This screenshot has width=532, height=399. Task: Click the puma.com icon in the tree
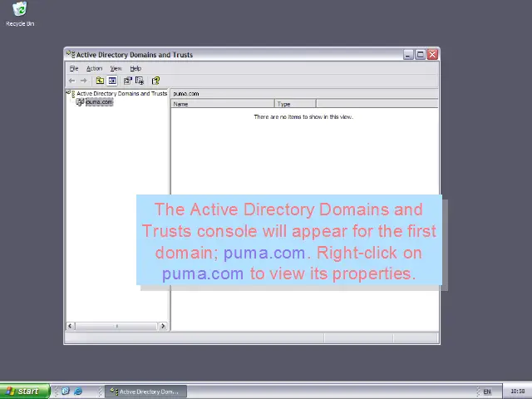[80, 102]
